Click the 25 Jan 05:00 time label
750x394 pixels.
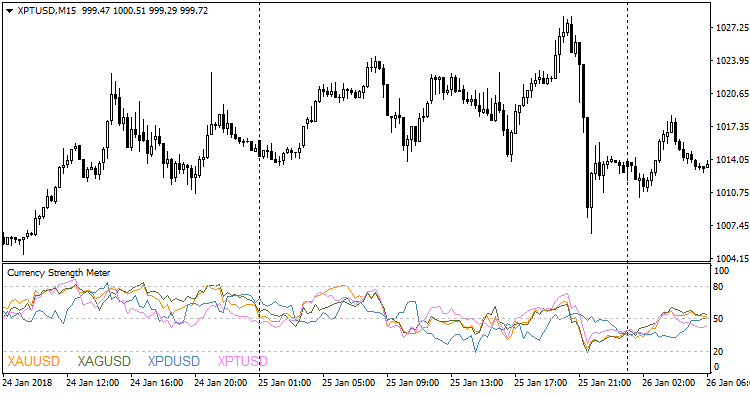point(349,383)
